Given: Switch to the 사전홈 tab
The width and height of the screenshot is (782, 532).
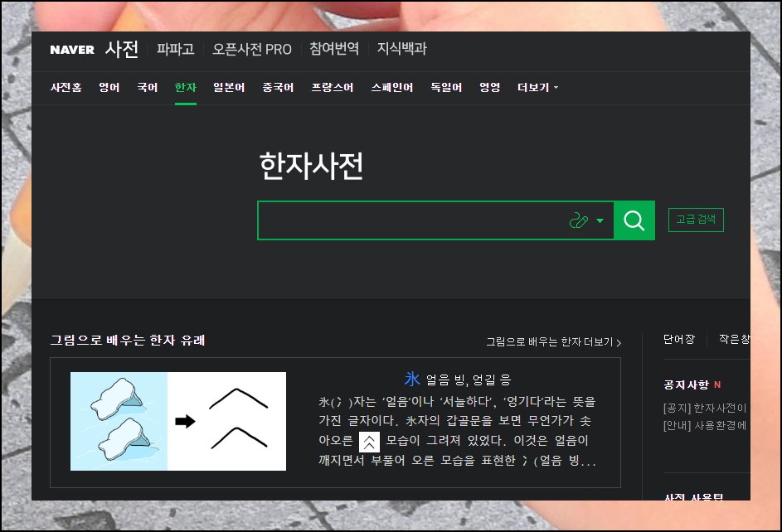Looking at the screenshot, I should [66, 88].
